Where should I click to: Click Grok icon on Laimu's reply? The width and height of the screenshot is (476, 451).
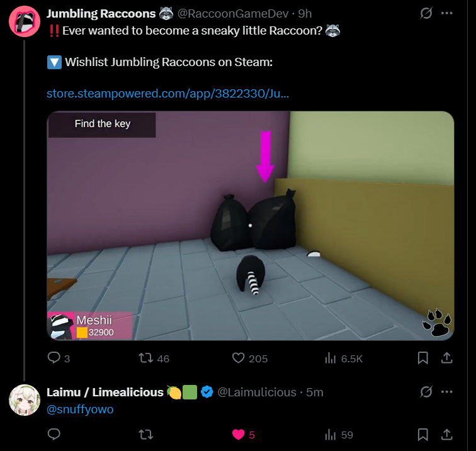click(426, 392)
